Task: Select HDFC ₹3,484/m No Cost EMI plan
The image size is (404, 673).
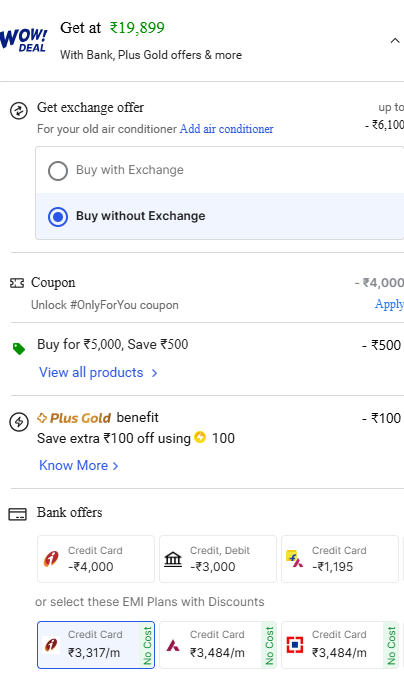Action: (340, 645)
